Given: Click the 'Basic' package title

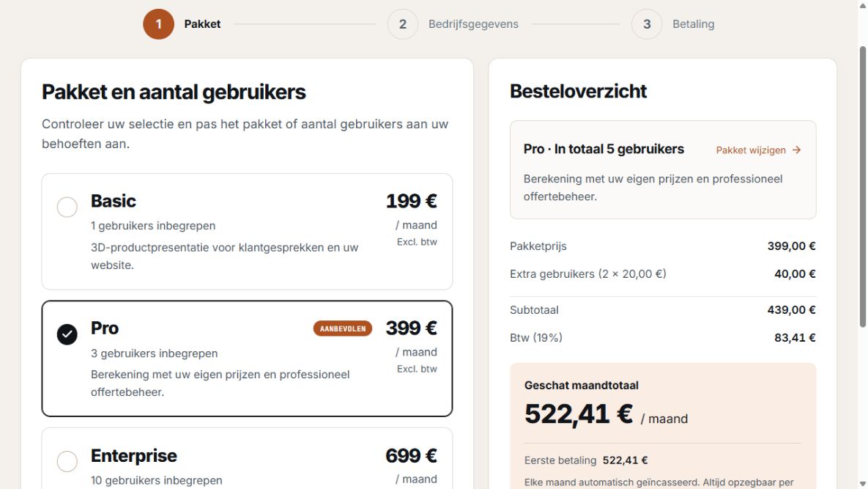Looking at the screenshot, I should [114, 201].
